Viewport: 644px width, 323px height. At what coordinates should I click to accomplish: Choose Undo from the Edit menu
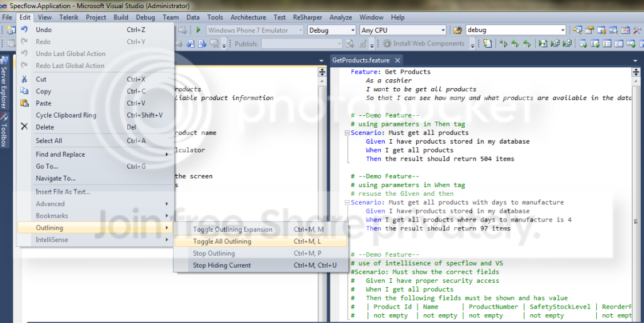96,30
